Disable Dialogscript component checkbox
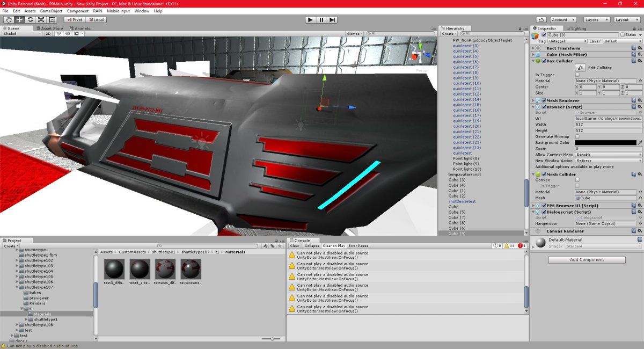The width and height of the screenshot is (644, 349). 544,212
